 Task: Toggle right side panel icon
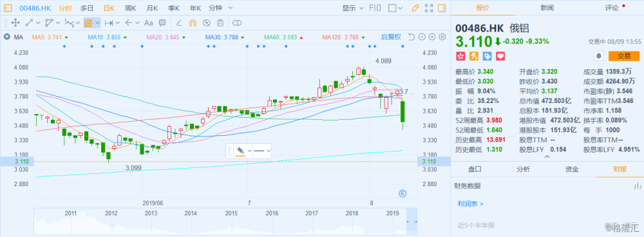(442, 8)
